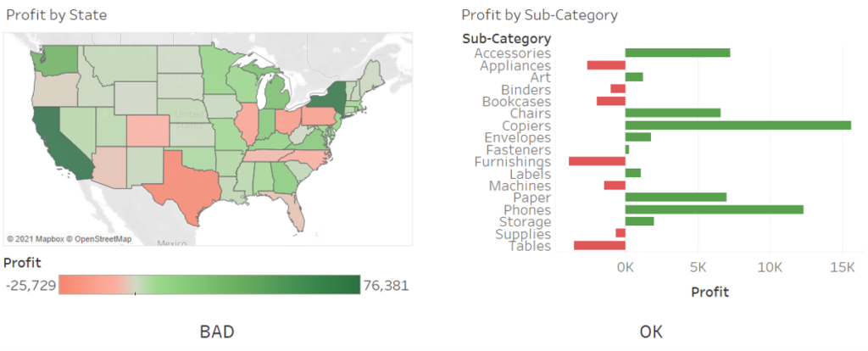868x351 pixels.
Task: Select the red Furnishings bar
Action: (x=597, y=161)
